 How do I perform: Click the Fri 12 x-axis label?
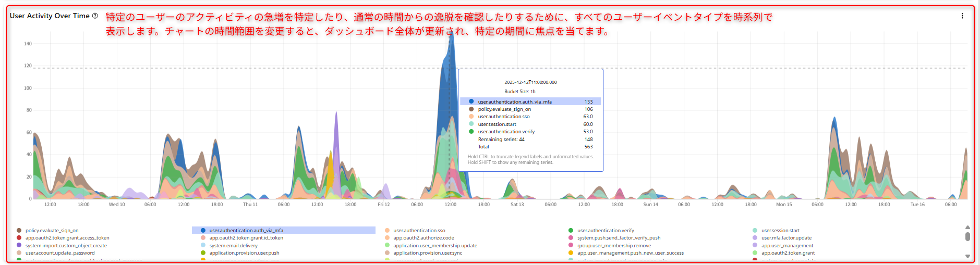point(384,205)
